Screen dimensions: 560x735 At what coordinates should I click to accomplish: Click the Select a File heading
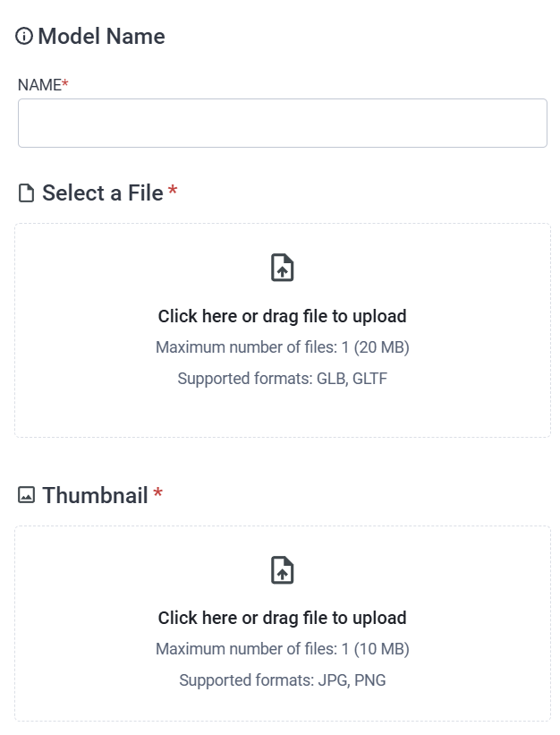pyautogui.click(x=103, y=193)
